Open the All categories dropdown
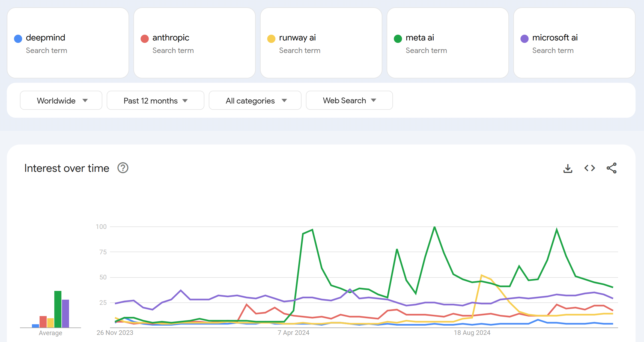Viewport: 644px width, 342px height. point(255,101)
